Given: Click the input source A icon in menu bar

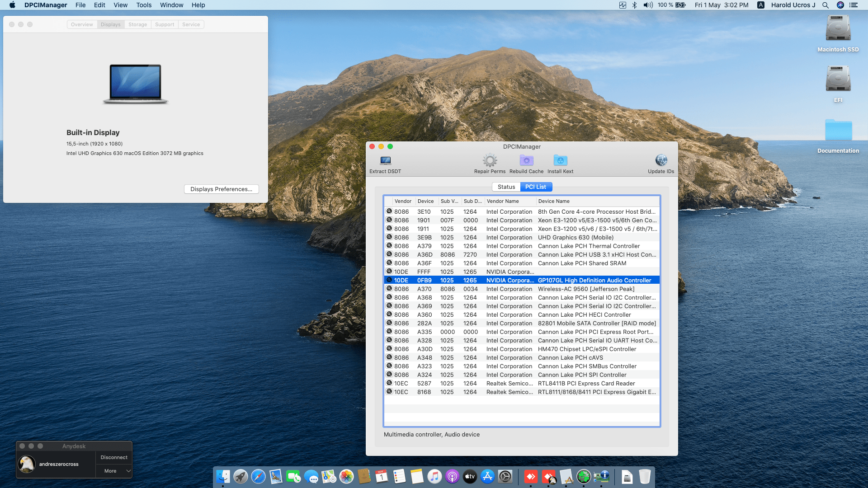Looking at the screenshot, I should 761,5.
